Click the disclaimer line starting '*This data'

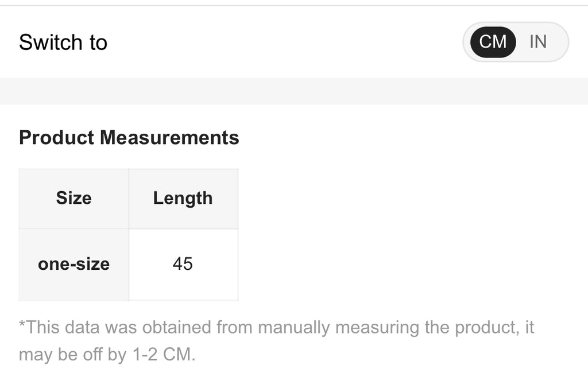(276, 328)
